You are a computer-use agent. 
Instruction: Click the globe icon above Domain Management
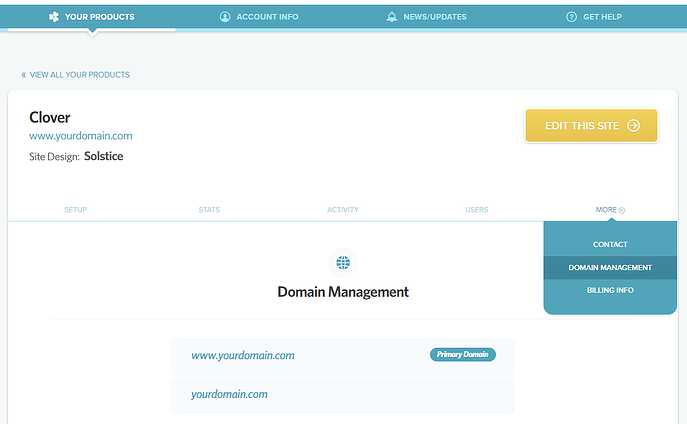coord(343,263)
